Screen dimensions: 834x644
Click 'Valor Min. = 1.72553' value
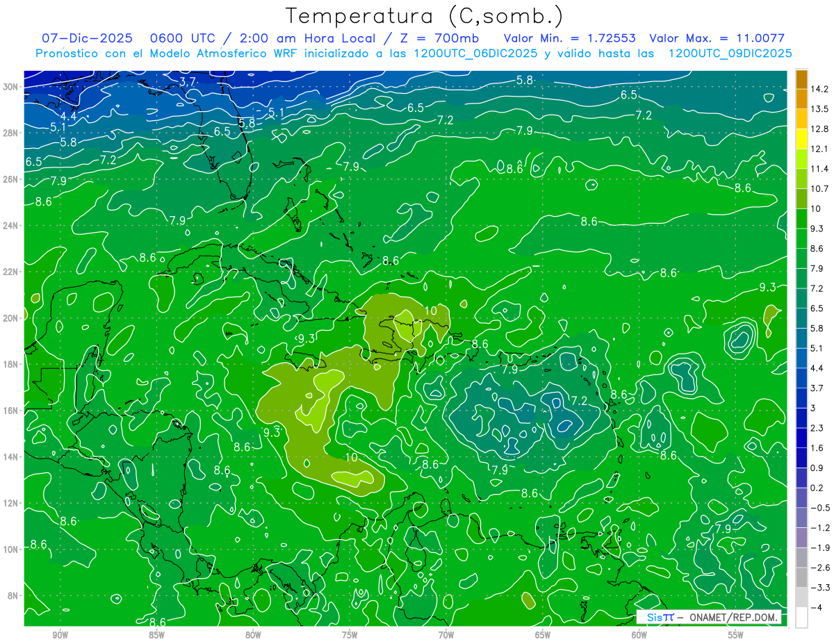(x=570, y=38)
